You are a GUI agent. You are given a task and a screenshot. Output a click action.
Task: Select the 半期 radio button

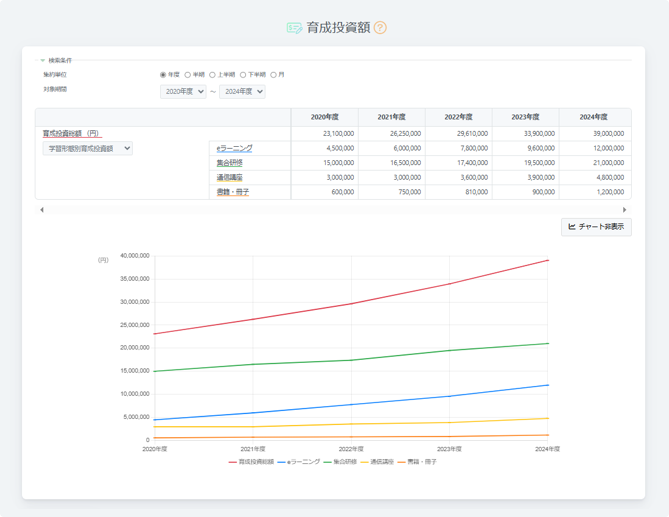coord(188,75)
